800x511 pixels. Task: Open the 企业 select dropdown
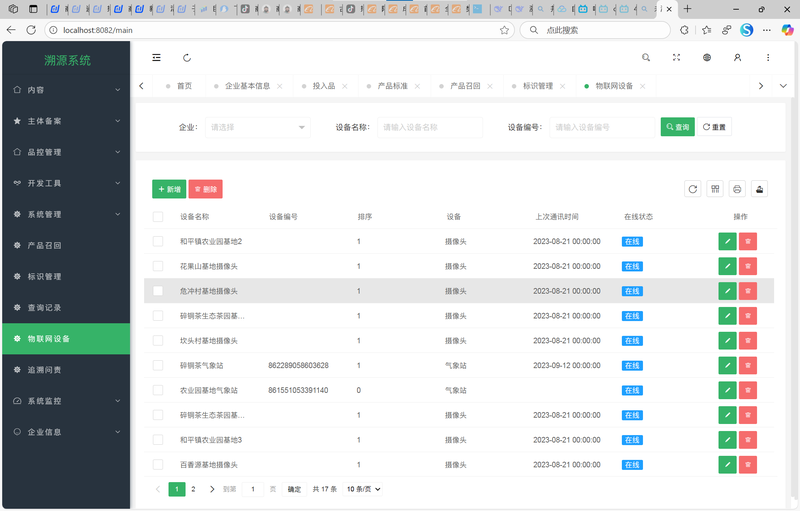click(x=257, y=128)
